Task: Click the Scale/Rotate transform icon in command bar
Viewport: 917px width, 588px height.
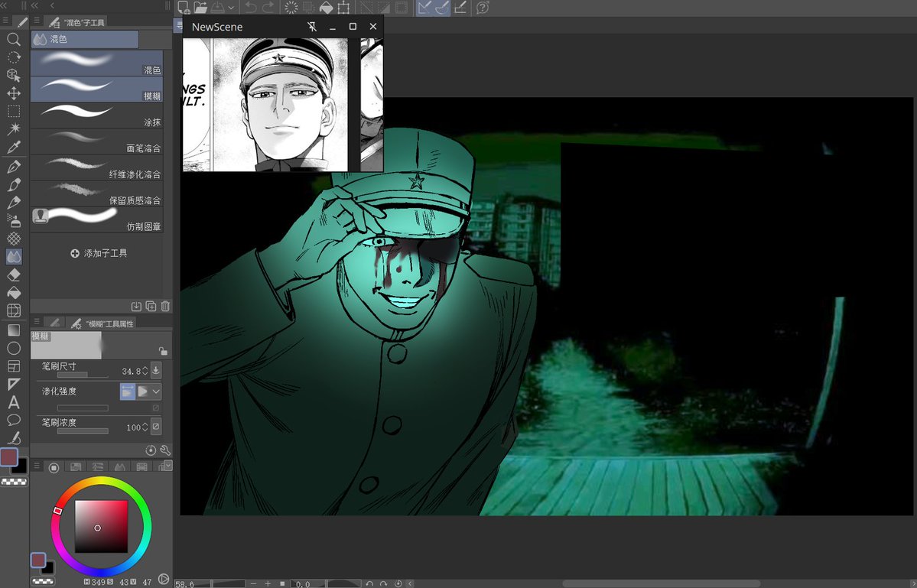Action: [344, 8]
